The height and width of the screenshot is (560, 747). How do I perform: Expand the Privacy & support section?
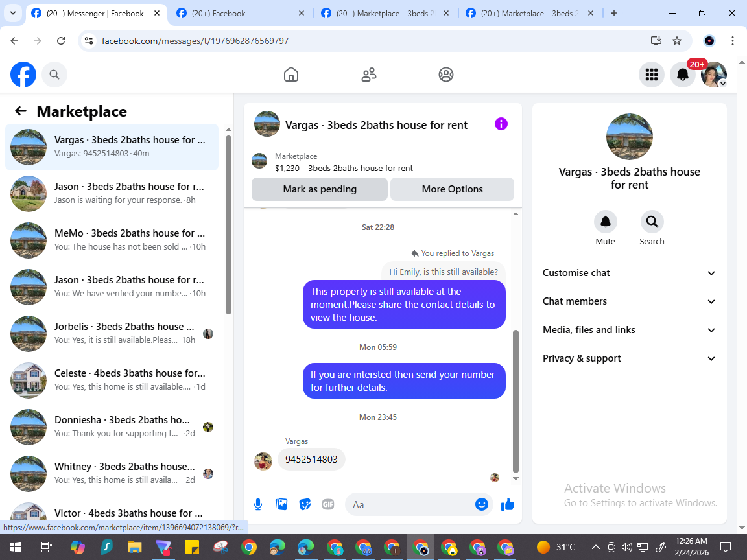point(629,358)
